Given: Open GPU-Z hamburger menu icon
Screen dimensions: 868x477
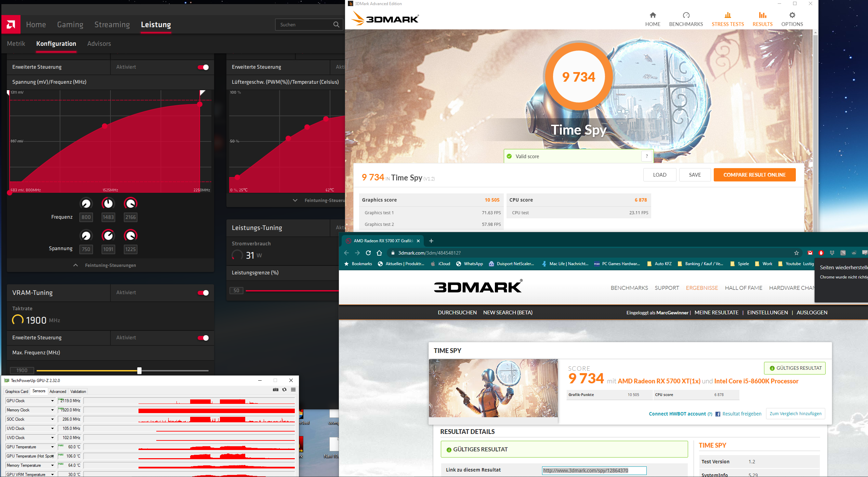Looking at the screenshot, I should pos(293,390).
